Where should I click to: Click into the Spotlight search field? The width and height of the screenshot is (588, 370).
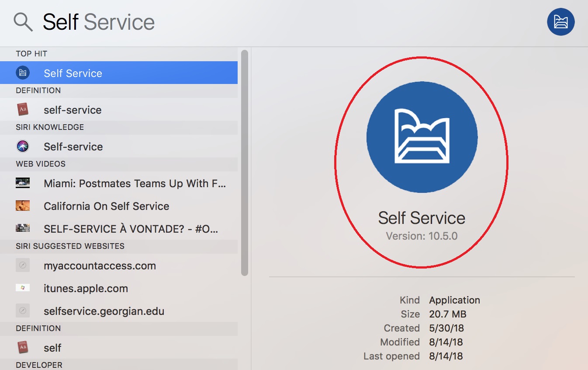pos(288,22)
